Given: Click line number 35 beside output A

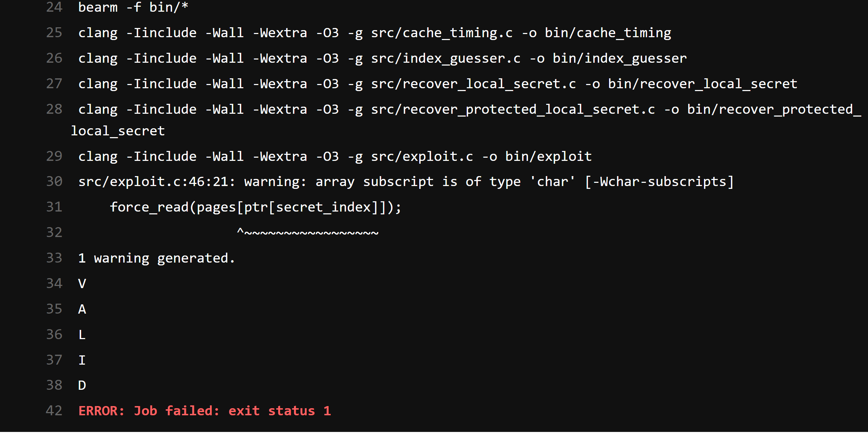Looking at the screenshot, I should (54, 309).
